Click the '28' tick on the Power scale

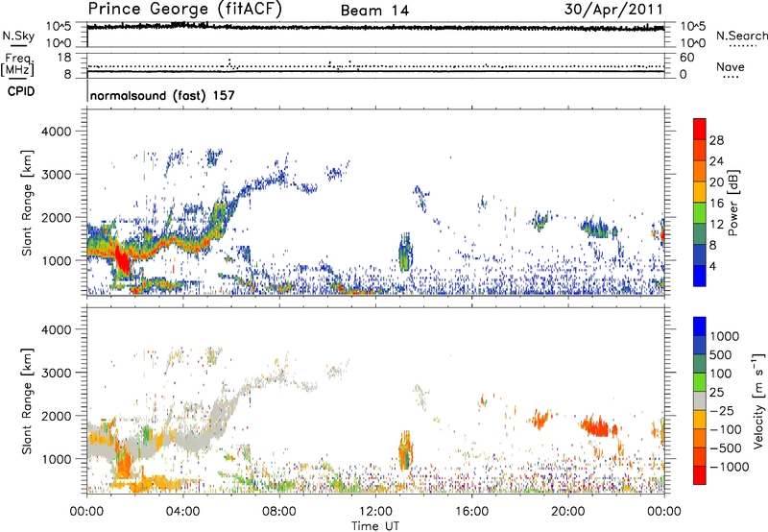pyautogui.click(x=716, y=140)
